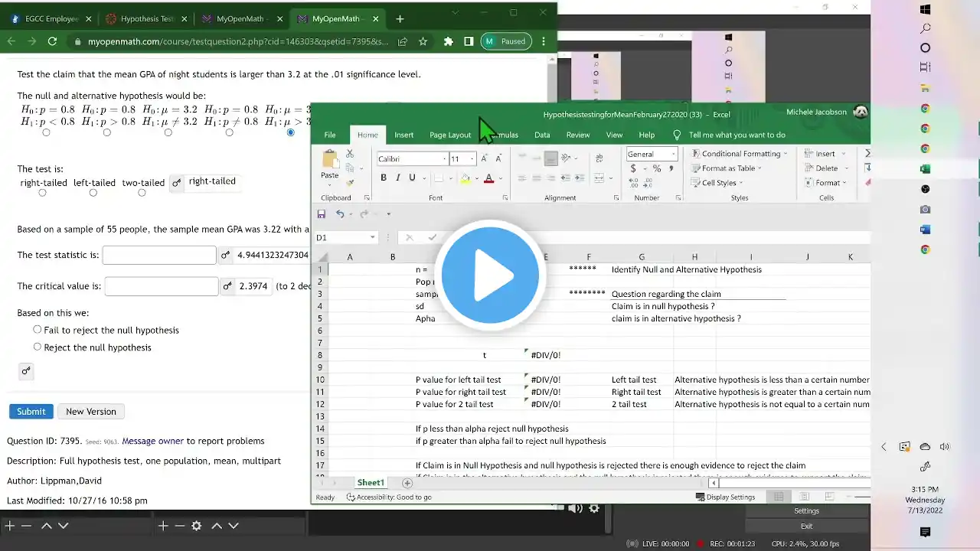Add a new sheet in Excel
This screenshot has height=551, width=980.
click(x=407, y=483)
